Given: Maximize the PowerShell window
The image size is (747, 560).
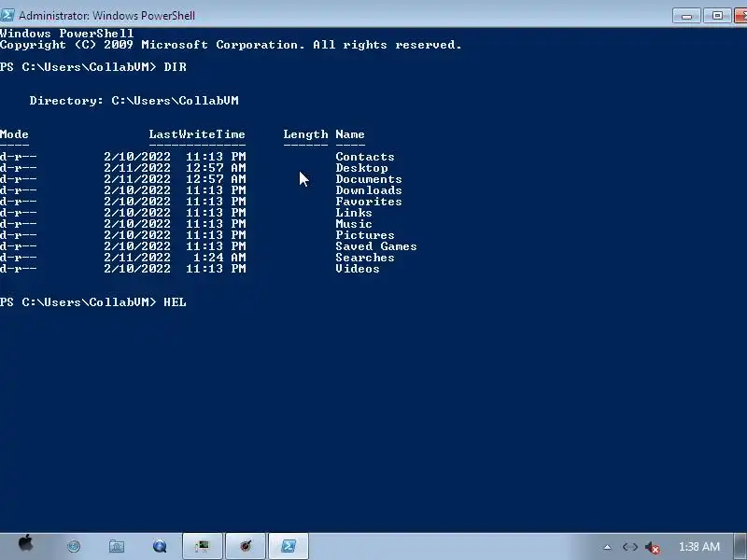Looking at the screenshot, I should 717,15.
